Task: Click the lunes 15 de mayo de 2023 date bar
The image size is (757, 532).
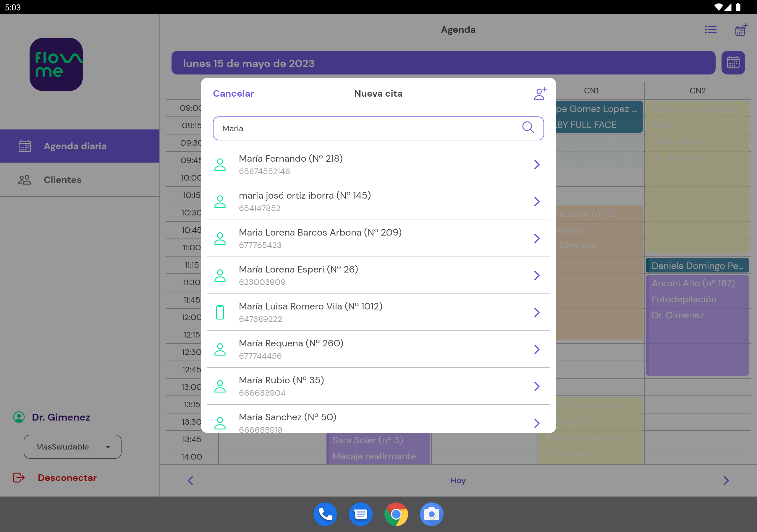Action: (x=443, y=63)
